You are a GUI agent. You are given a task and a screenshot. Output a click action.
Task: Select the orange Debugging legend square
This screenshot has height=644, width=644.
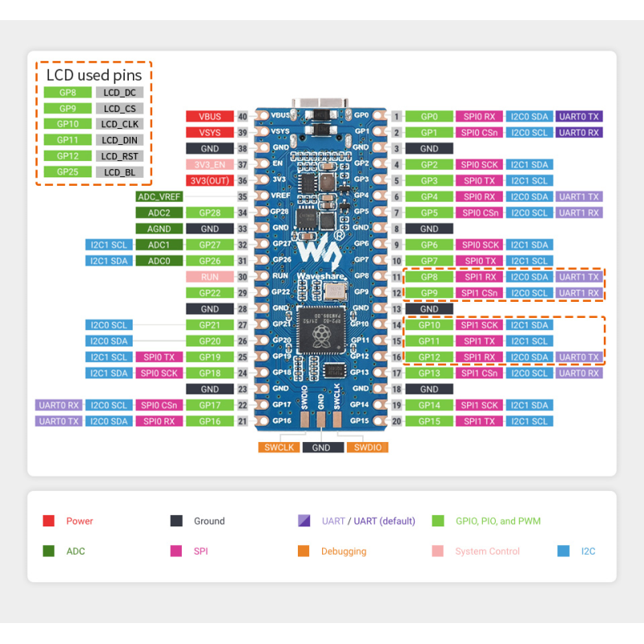(x=304, y=551)
